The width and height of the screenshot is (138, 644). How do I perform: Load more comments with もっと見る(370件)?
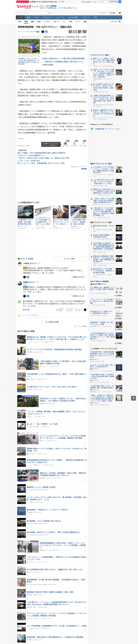click(x=52, y=322)
